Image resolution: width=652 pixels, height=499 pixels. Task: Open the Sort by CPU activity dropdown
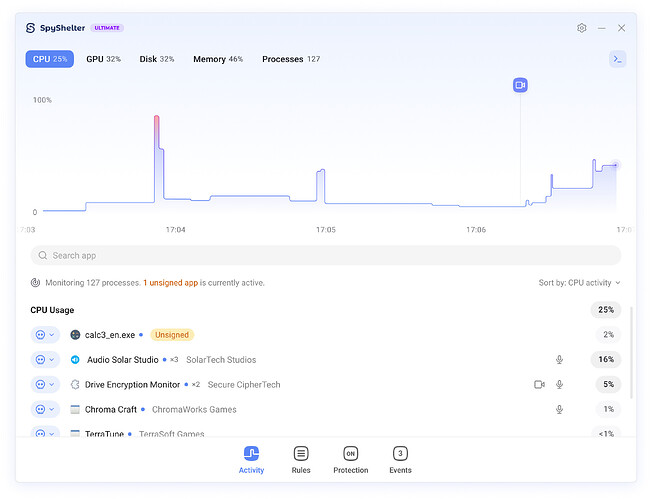click(x=579, y=283)
